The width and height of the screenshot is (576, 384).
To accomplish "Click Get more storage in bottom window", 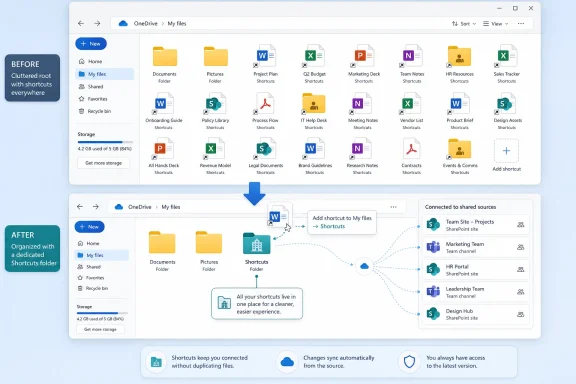I will 100,329.
